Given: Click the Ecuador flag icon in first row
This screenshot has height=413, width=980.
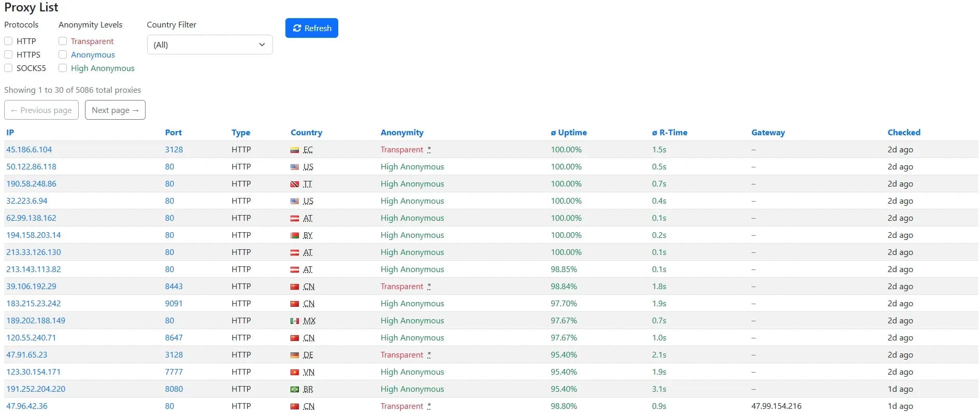Looking at the screenshot, I should pos(295,150).
